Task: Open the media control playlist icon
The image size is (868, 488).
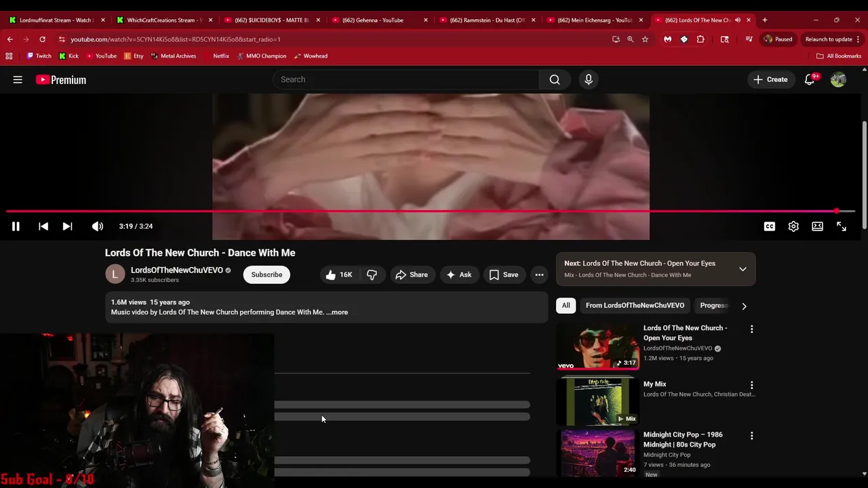Action: pos(749,39)
